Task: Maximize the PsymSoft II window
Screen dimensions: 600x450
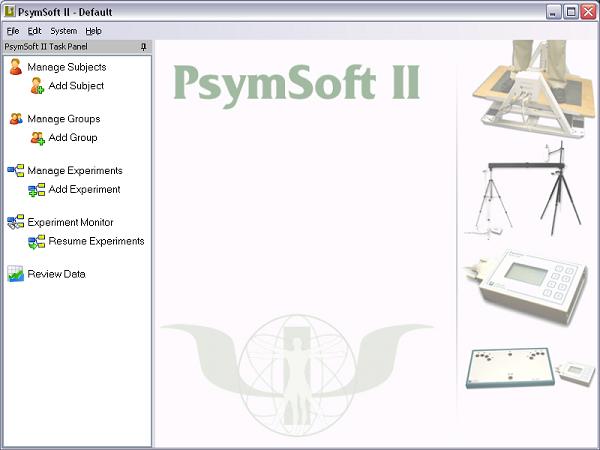Action: (571, 12)
